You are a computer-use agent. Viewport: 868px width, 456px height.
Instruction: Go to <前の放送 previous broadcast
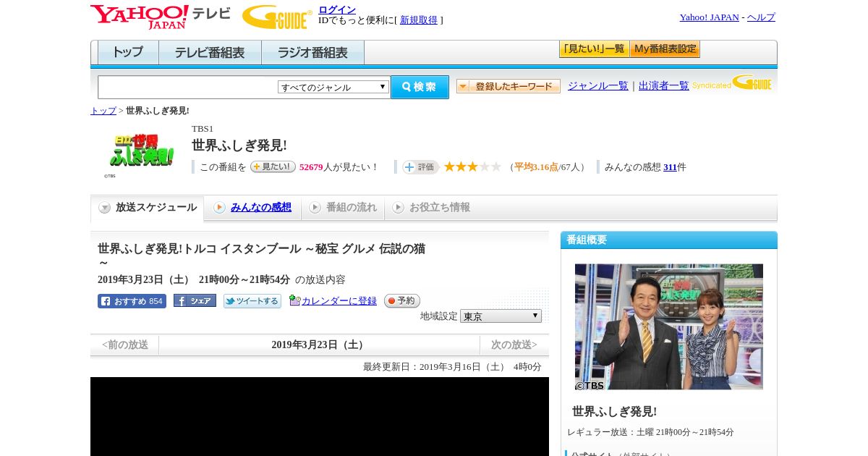[125, 345]
